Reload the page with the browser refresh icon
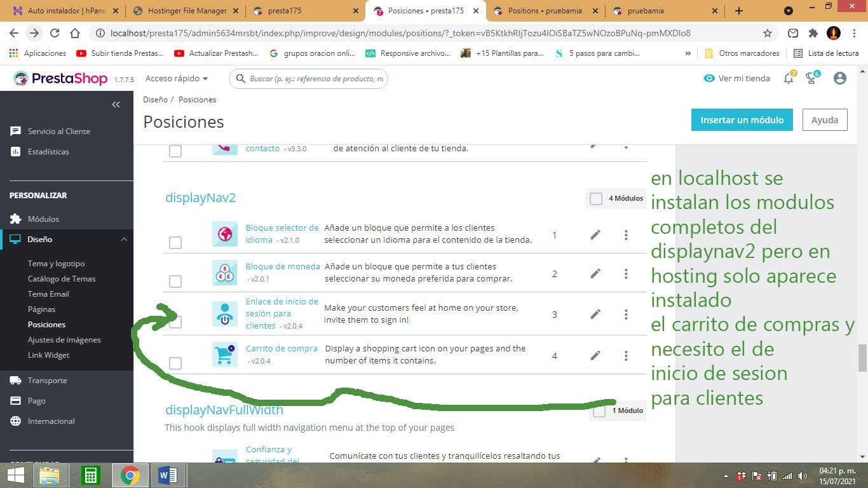 55,33
